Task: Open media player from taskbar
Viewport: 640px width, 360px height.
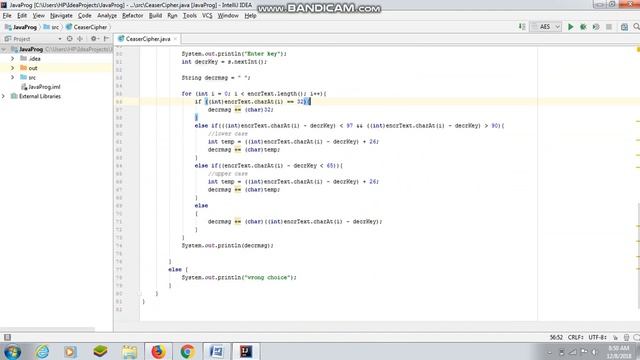Action: pos(70,351)
